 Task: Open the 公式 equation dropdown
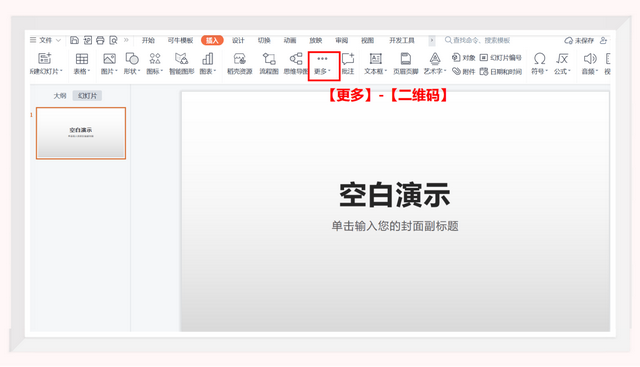click(562, 64)
